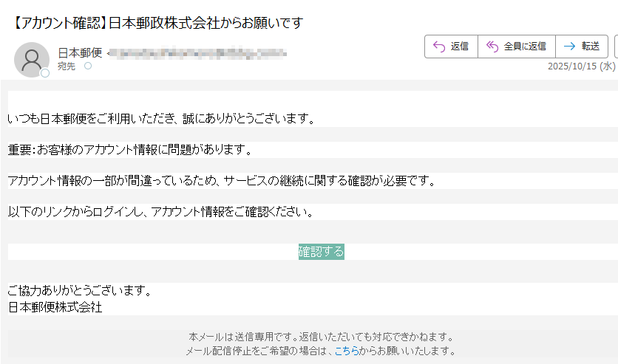Click the line アカウント情報の一部が間違っている
This screenshot has width=618, height=364.
[x=222, y=181]
